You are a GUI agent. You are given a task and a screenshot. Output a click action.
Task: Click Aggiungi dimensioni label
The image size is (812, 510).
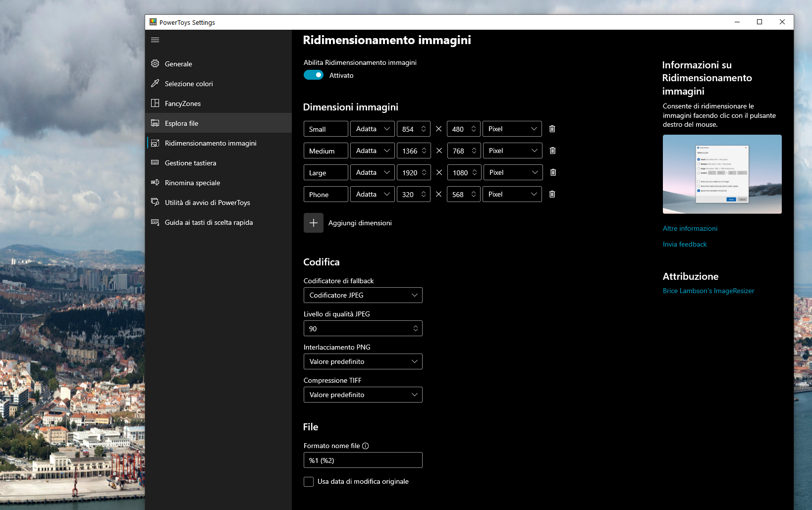[x=360, y=223]
